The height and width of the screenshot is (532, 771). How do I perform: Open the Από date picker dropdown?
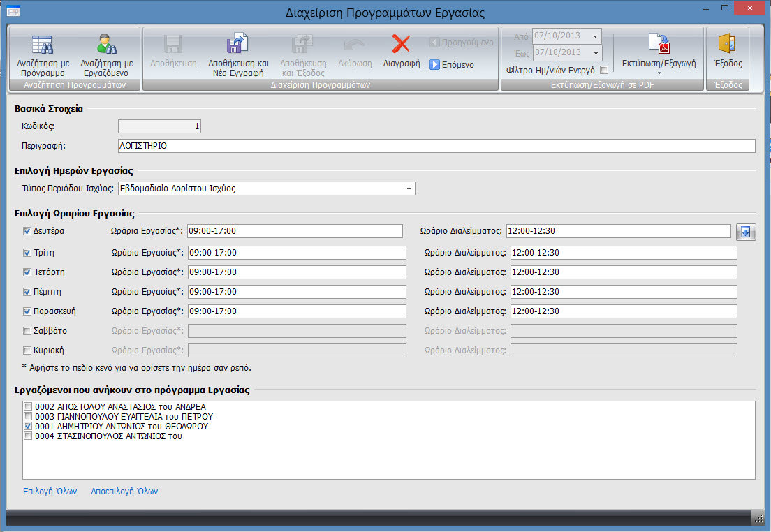click(x=595, y=36)
